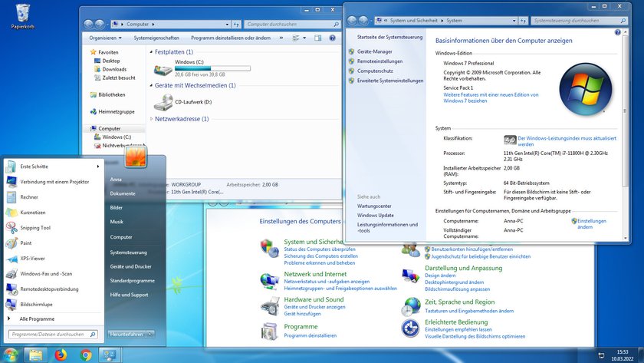Select Desktop under Favoriten
The width and height of the screenshot is (644, 363).
(x=111, y=61)
